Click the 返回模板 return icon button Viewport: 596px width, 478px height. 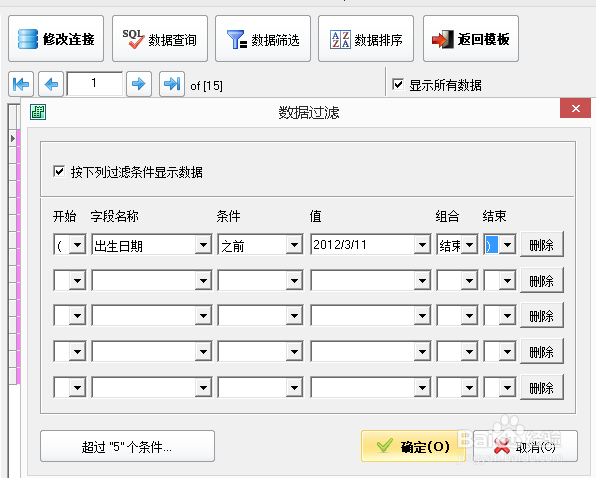pyautogui.click(x=471, y=39)
